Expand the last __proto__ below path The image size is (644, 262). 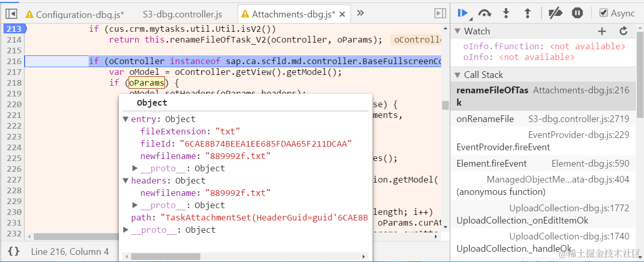[126, 230]
